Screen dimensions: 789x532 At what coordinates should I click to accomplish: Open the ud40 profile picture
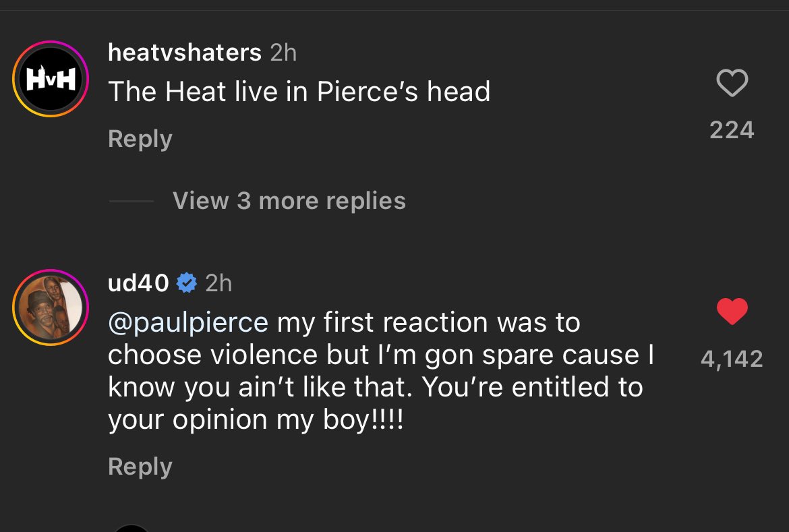(x=51, y=307)
